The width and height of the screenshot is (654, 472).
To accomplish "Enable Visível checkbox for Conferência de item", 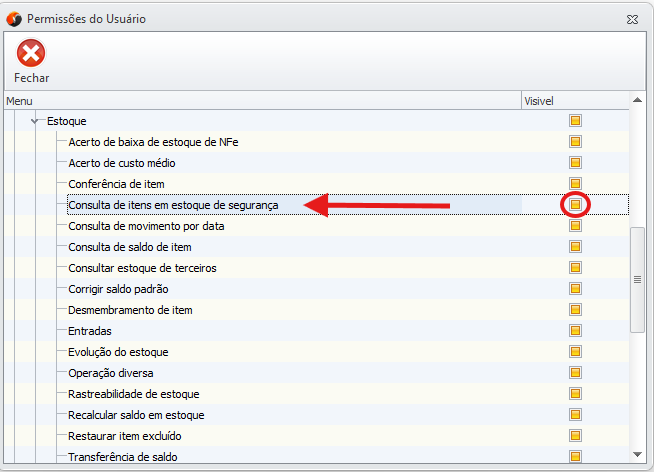I will pos(575,184).
